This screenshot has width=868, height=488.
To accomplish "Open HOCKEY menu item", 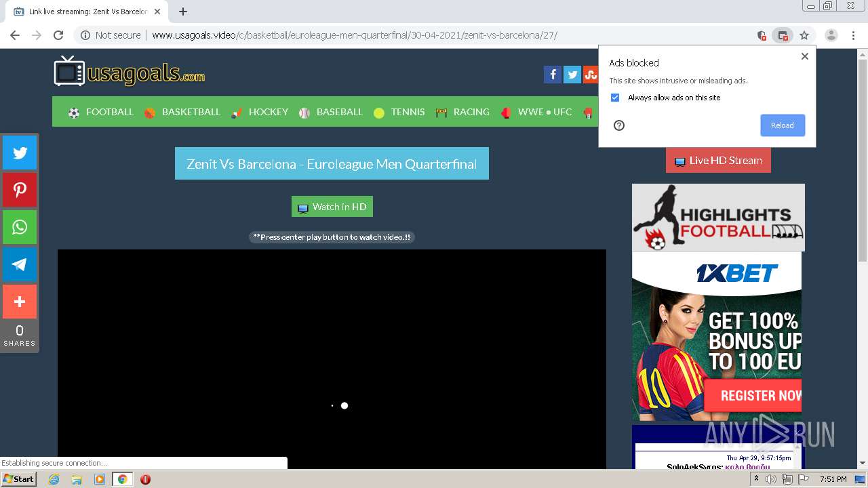I will pos(260,112).
